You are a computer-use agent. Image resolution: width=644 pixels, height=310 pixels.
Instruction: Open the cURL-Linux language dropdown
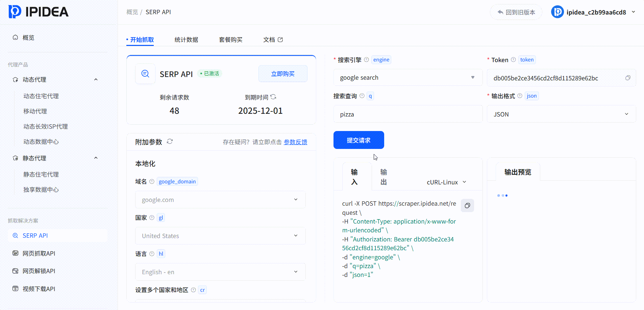coord(446,182)
